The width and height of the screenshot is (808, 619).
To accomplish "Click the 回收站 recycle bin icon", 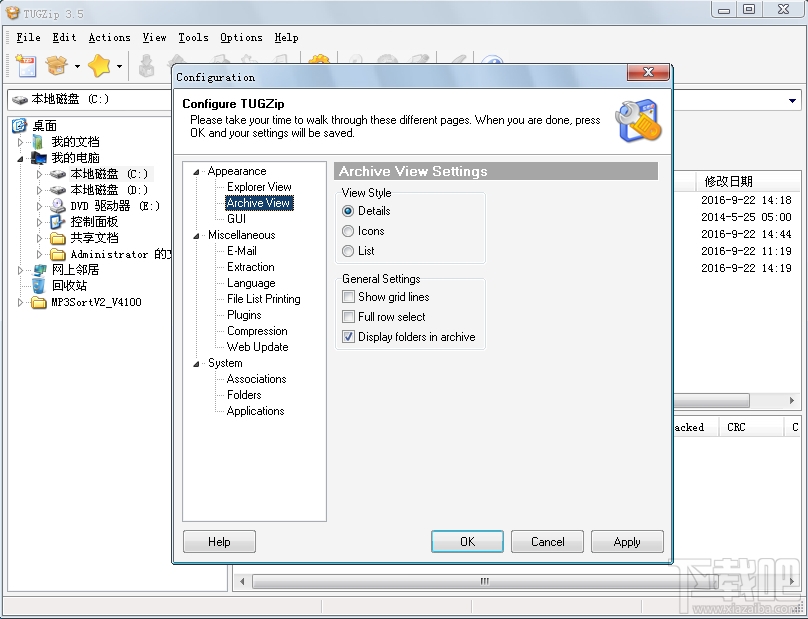I will pos(38,286).
